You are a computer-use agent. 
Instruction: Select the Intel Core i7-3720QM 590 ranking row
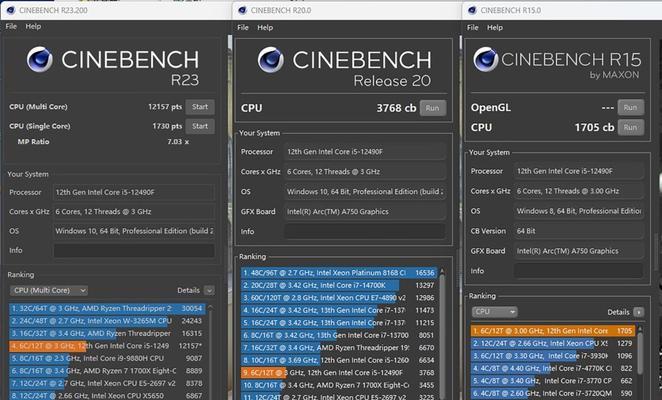pyautogui.click(x=553, y=393)
